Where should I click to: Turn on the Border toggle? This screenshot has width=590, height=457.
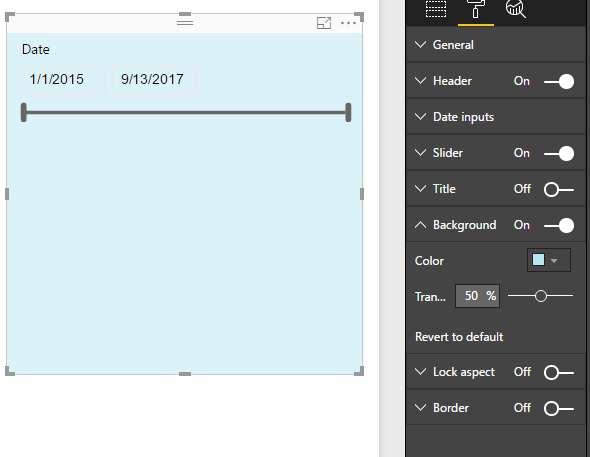tap(559, 408)
